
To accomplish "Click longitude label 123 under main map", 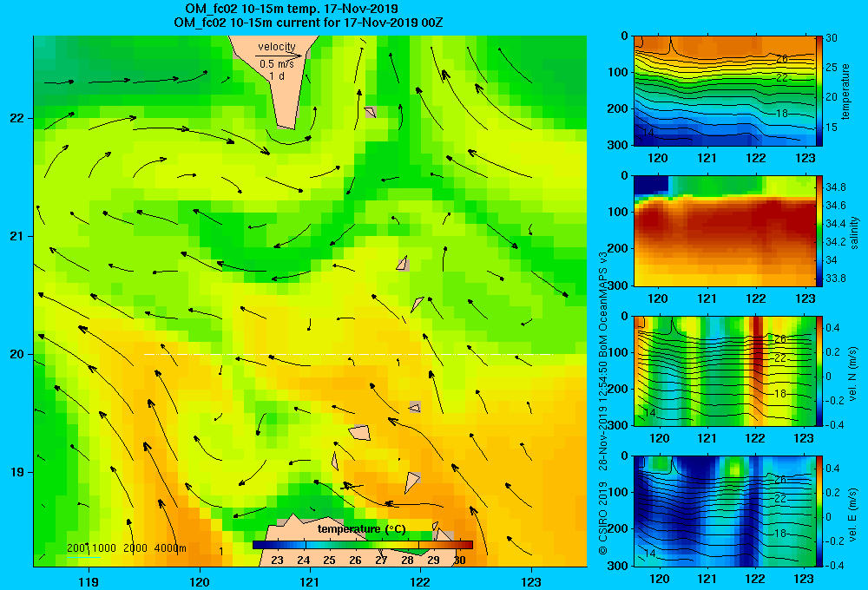I will pos(531,581).
